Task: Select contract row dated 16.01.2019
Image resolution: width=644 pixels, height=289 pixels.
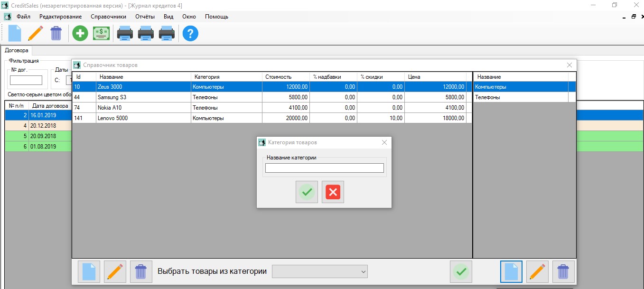Action: 38,115
